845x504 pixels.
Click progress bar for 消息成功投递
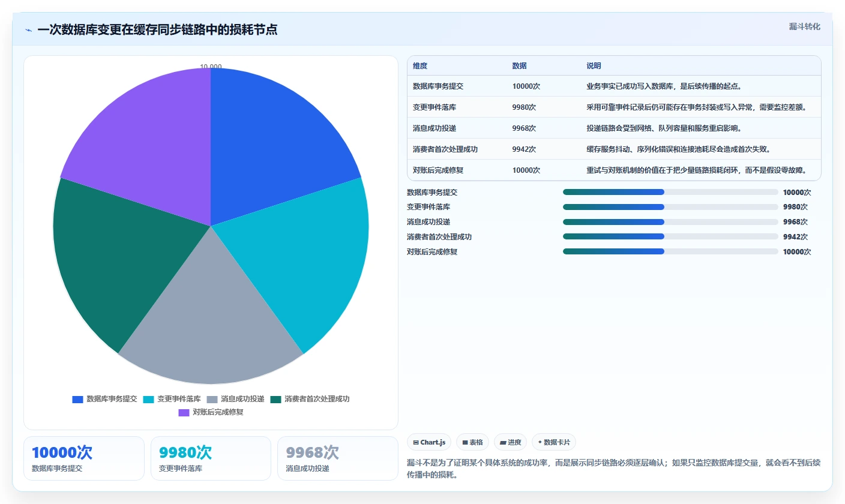click(670, 222)
